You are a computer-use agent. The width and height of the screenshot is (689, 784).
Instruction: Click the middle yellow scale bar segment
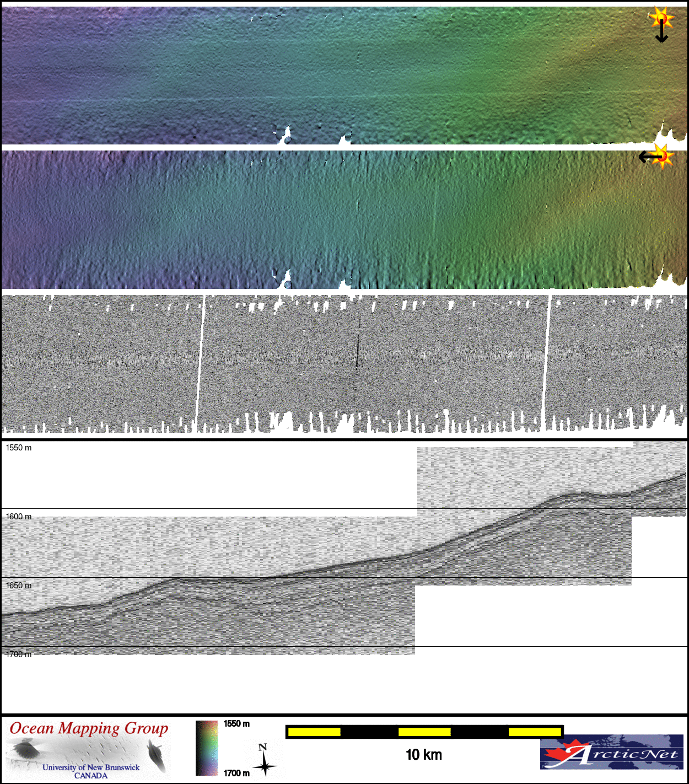[x=424, y=732]
